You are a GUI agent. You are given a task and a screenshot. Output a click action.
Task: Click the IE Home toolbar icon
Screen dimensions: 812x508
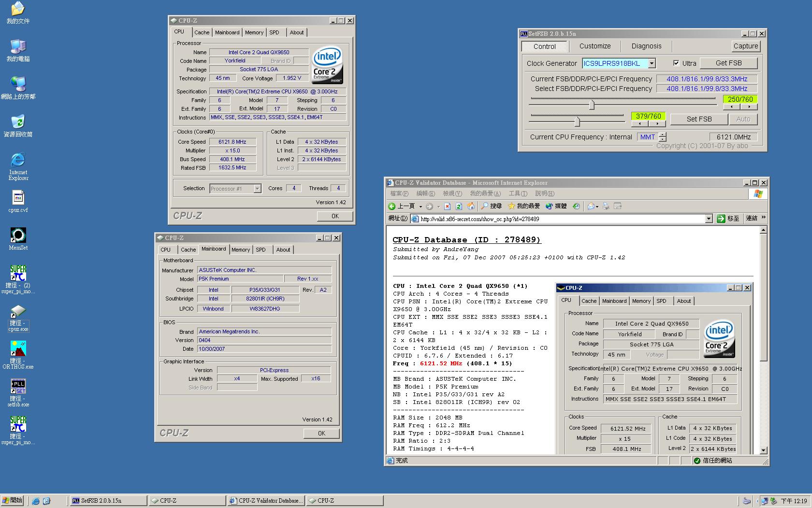click(x=471, y=206)
